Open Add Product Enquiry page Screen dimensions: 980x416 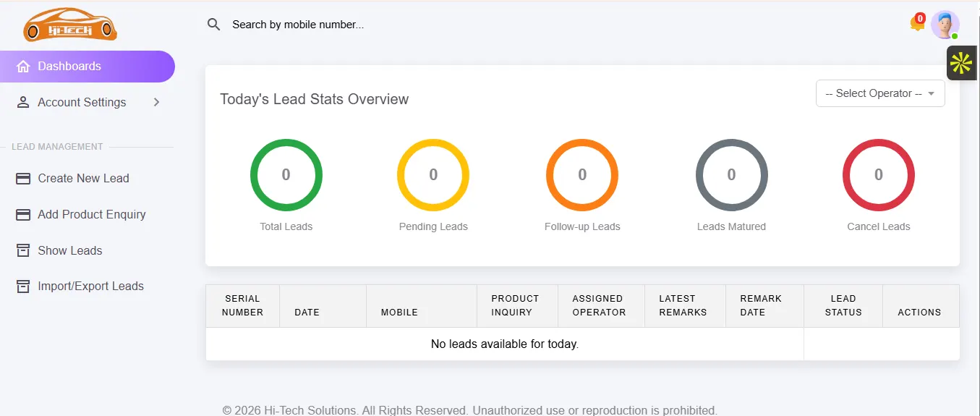coord(88,215)
